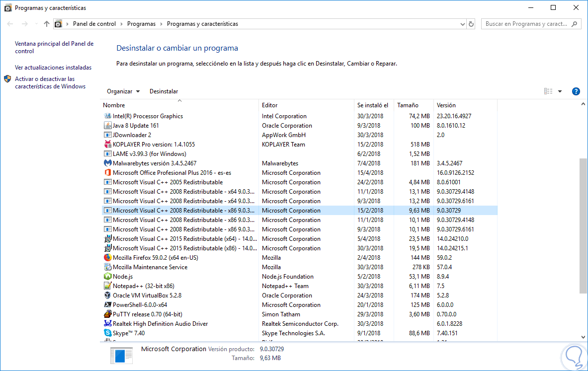
Task: Navigate to Programas breadcrumb
Action: click(x=141, y=24)
